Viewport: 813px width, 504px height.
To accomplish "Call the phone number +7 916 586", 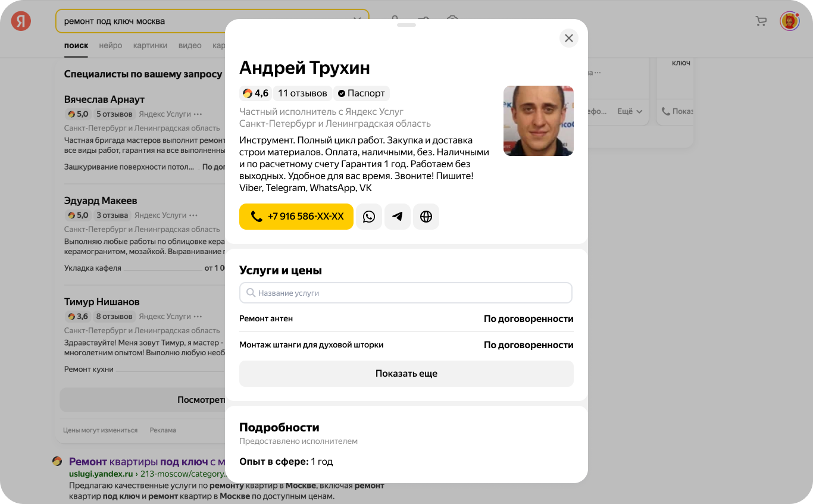I will pos(296,217).
